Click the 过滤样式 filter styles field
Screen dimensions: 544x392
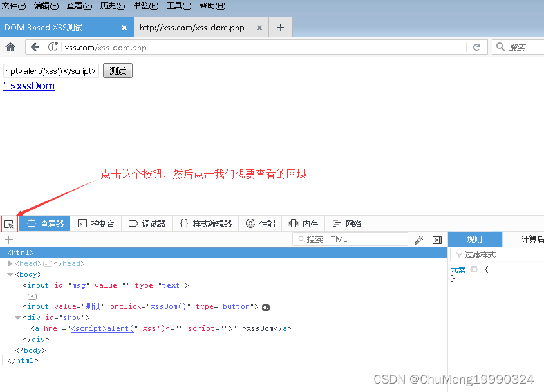(497, 255)
